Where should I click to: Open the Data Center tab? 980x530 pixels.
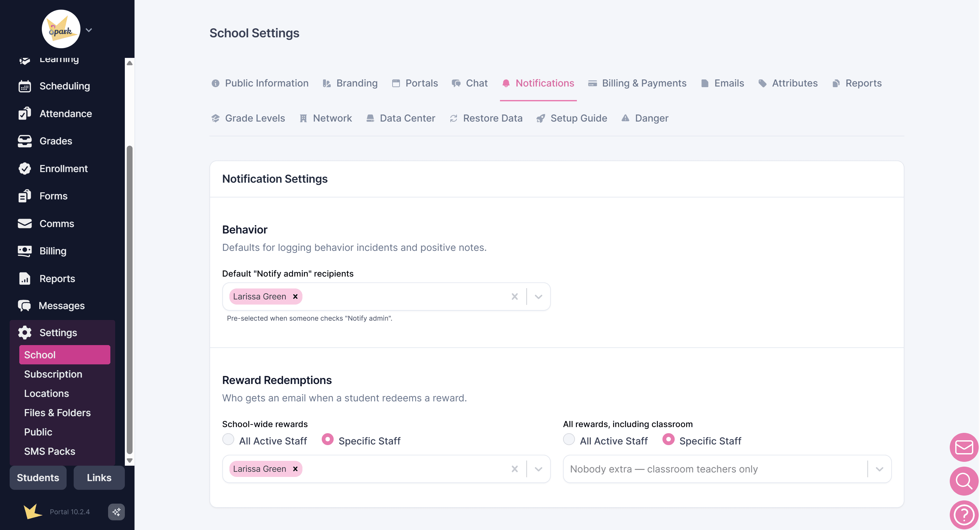(401, 118)
